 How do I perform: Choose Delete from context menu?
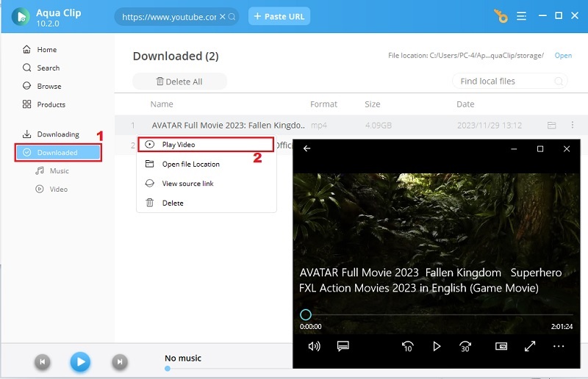pos(207,203)
